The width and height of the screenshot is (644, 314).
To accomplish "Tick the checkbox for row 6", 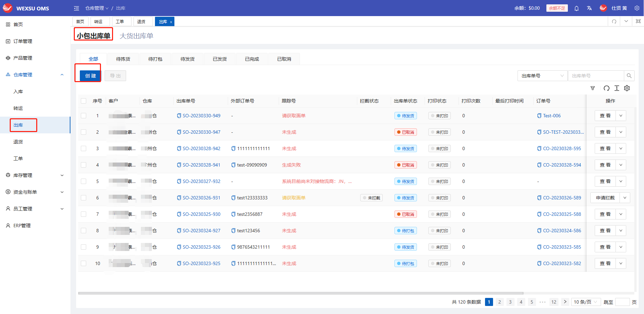I will pos(84,198).
